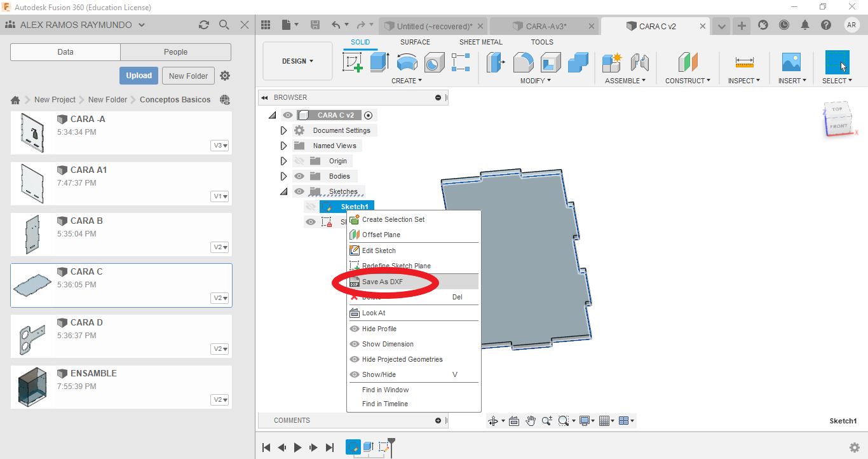Open the ENSAMBLE thumbnail
868x459 pixels.
(x=32, y=387)
